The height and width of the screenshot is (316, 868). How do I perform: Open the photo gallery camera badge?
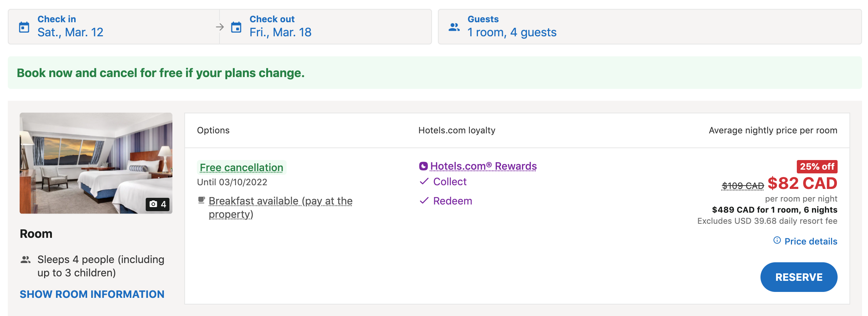(158, 204)
